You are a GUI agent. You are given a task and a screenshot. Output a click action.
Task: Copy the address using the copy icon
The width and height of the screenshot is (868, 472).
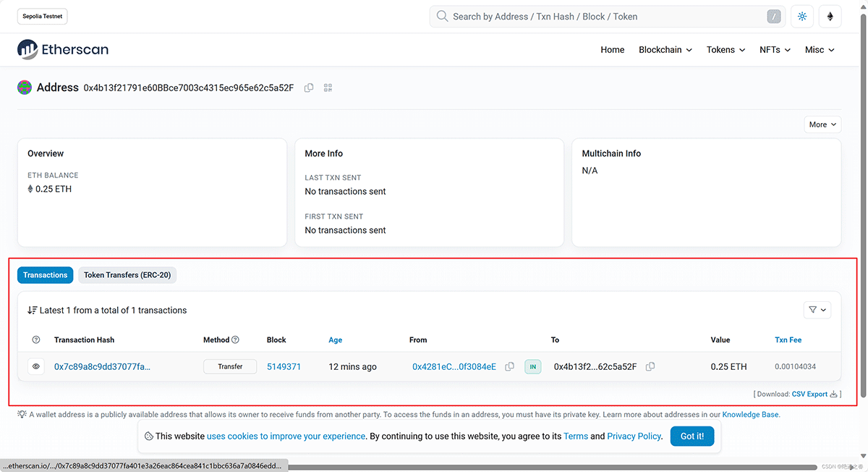point(309,88)
